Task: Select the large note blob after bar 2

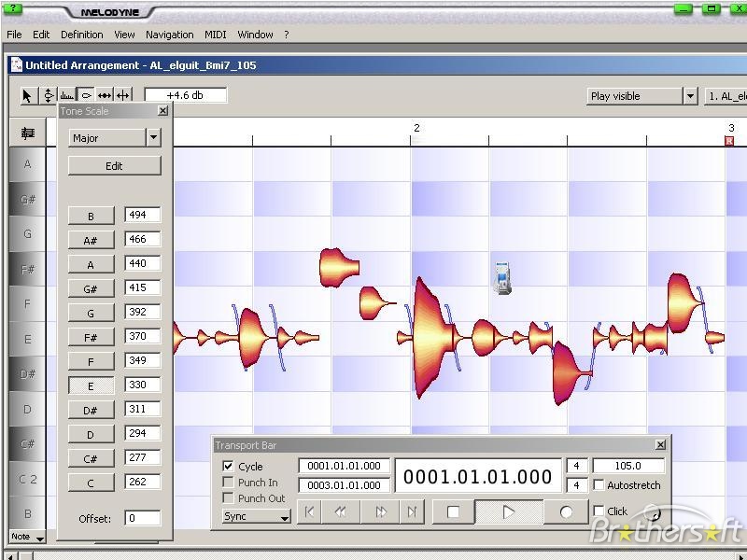Action: 430,337
